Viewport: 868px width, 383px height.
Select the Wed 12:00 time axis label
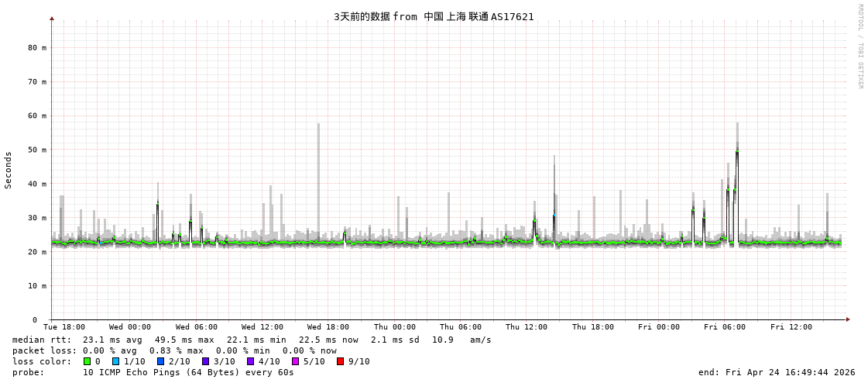click(262, 327)
